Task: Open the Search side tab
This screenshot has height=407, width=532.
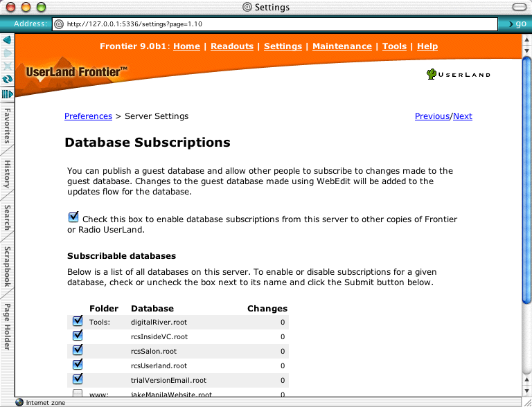Action: point(7,217)
